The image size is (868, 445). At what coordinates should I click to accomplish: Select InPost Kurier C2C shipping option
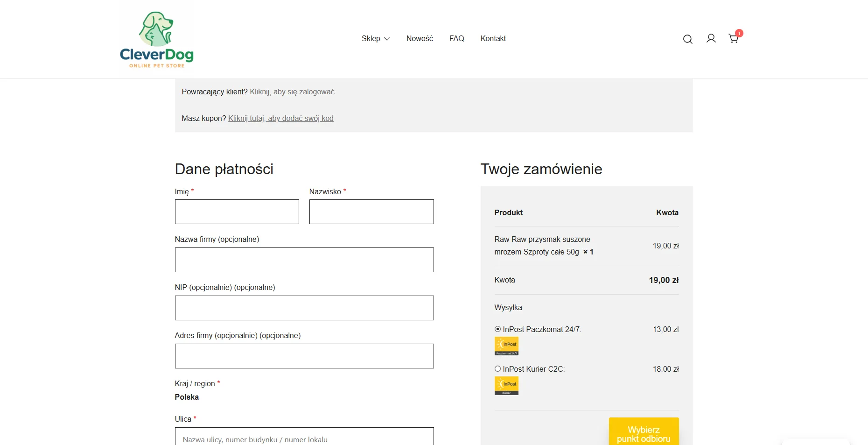[x=497, y=369]
